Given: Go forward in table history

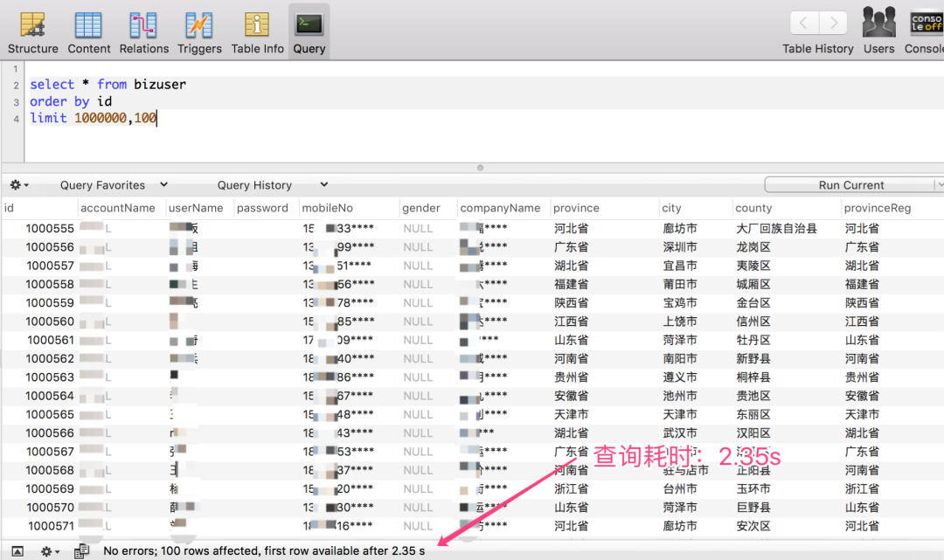Looking at the screenshot, I should coord(833,24).
